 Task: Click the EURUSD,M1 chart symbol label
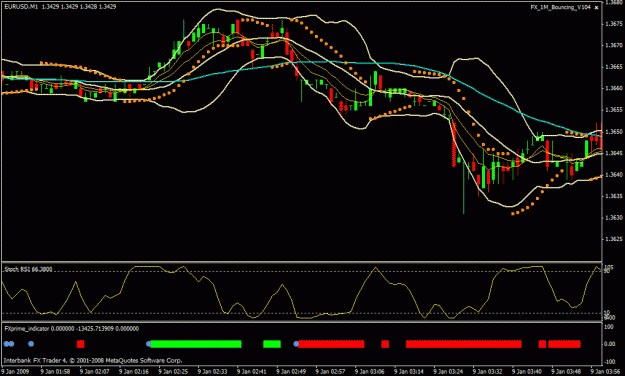tap(21, 7)
